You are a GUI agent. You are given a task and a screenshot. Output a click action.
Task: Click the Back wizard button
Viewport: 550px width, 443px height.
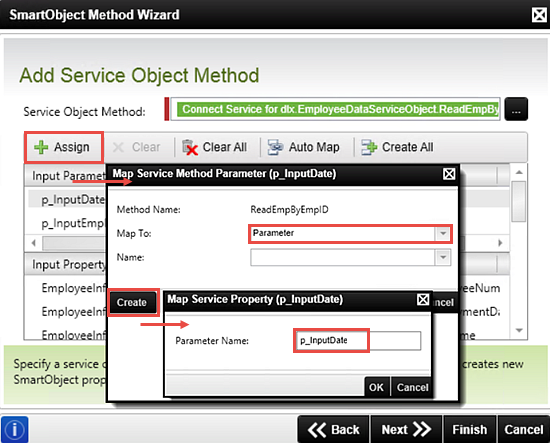333,429
